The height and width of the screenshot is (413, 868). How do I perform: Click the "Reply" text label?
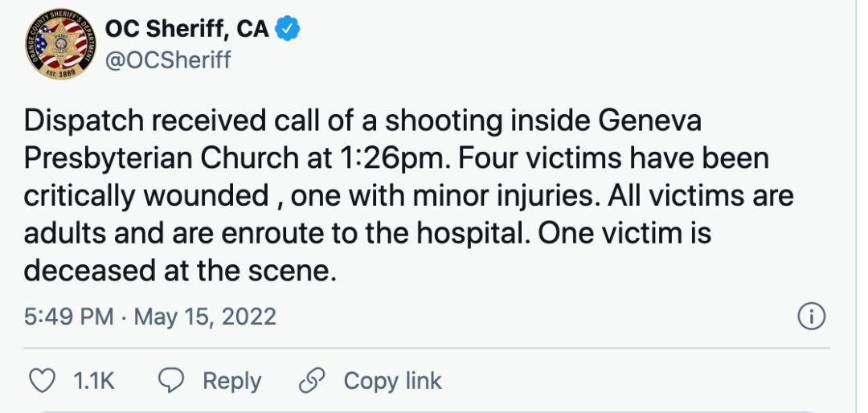point(231,380)
